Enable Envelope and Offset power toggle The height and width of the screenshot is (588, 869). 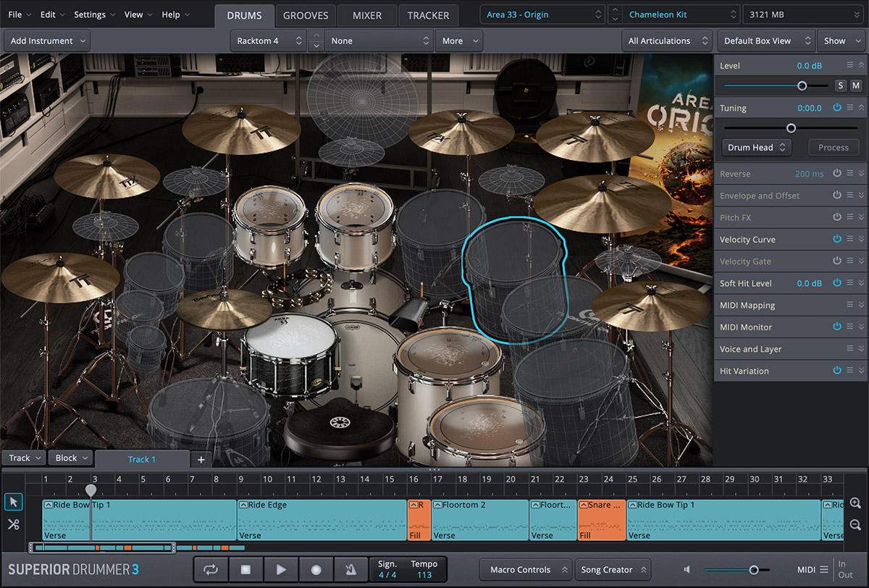(x=837, y=196)
